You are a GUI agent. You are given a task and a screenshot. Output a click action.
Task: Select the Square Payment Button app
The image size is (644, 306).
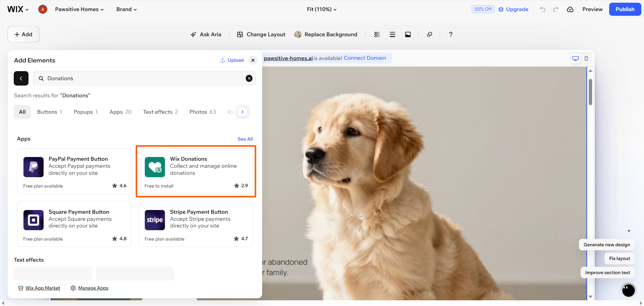[x=74, y=224]
